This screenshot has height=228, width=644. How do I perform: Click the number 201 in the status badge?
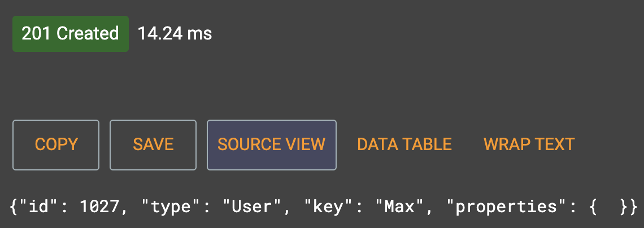(36, 34)
